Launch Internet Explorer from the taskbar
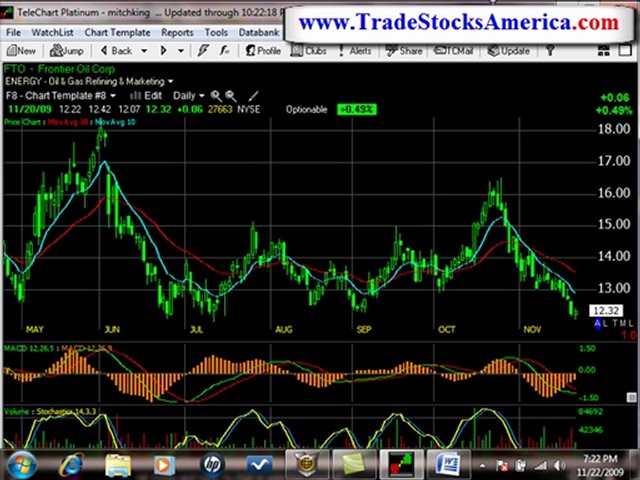640x480 pixels. point(71,465)
